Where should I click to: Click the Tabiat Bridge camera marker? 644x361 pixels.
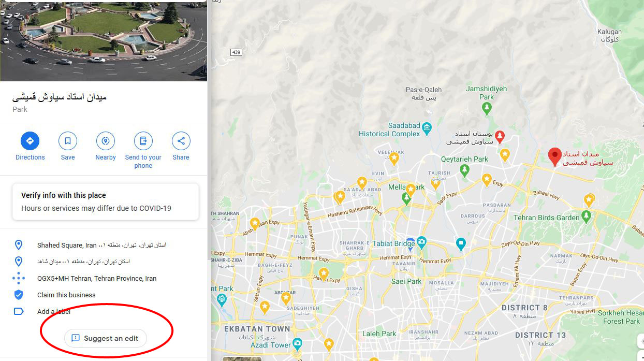(422, 242)
